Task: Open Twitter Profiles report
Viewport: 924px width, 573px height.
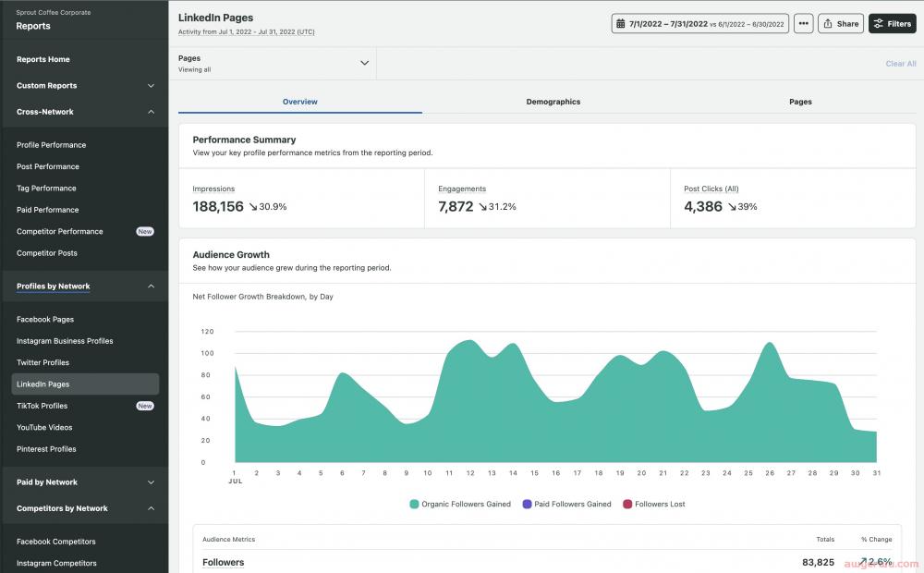Action: [x=43, y=362]
